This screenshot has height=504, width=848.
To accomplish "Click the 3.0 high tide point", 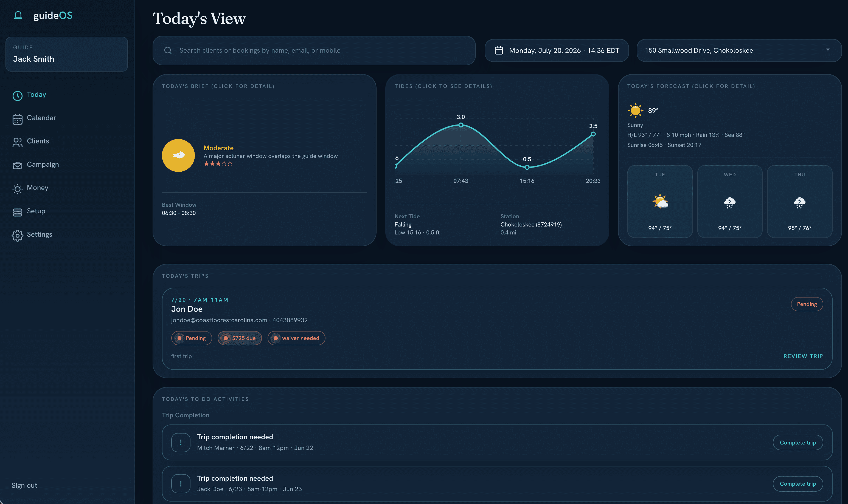I will (460, 125).
